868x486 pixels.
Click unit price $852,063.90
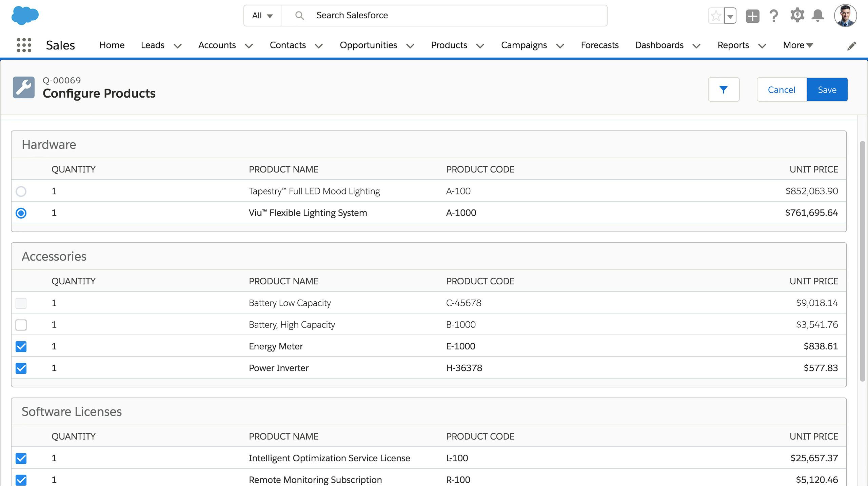pyautogui.click(x=811, y=191)
